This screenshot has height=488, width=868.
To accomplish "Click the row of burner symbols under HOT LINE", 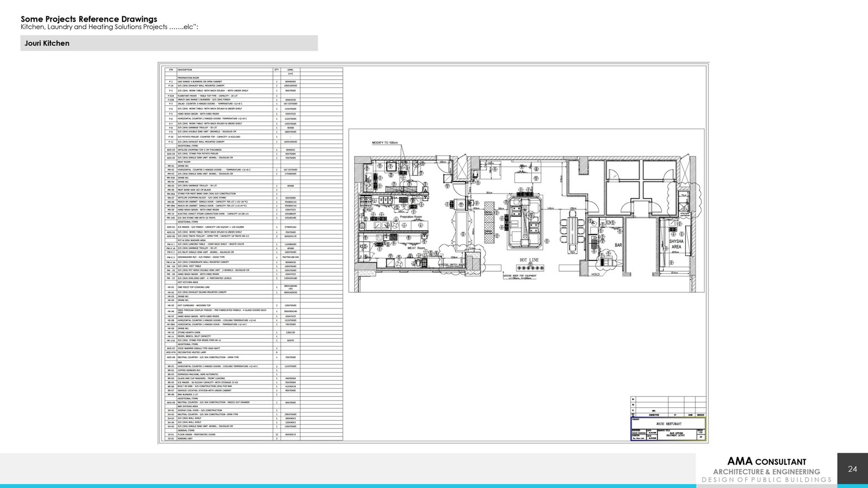I will (x=528, y=267).
